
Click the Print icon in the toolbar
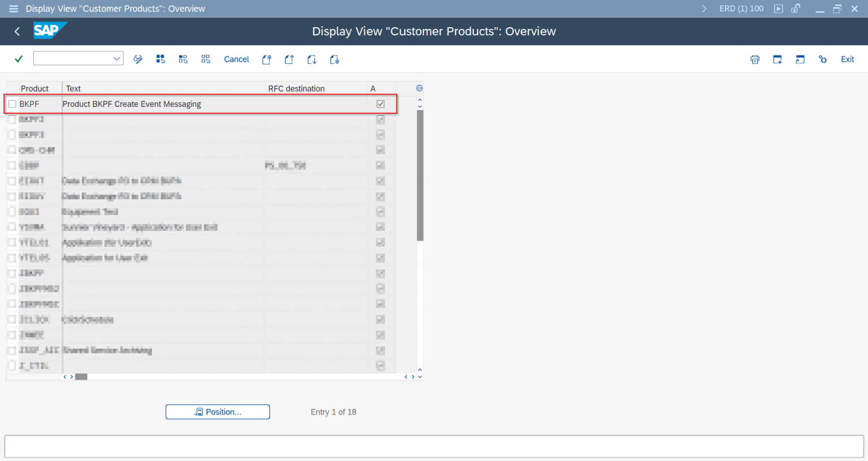pos(754,59)
